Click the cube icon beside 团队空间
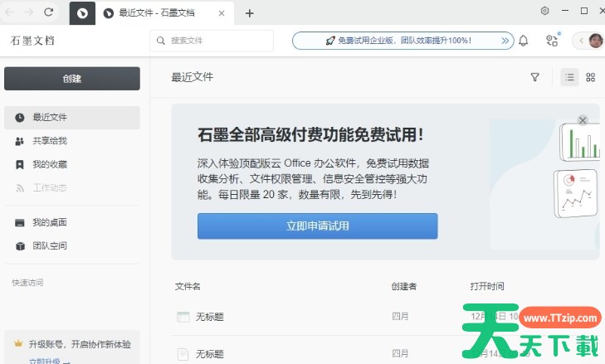Viewport: 605px width, 364px height. (20, 246)
